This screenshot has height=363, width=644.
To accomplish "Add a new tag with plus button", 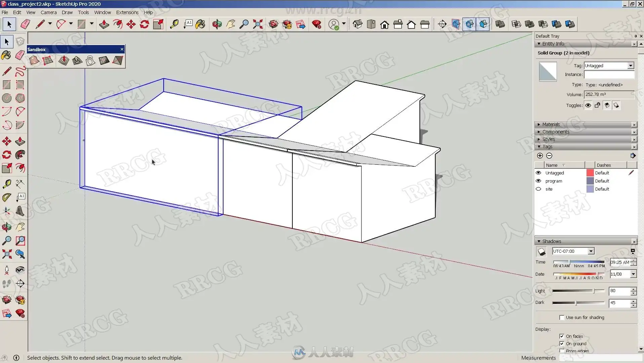I will [540, 156].
